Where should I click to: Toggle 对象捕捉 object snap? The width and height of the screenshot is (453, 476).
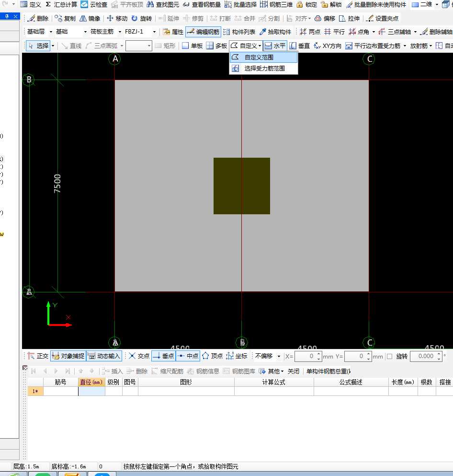click(x=68, y=356)
